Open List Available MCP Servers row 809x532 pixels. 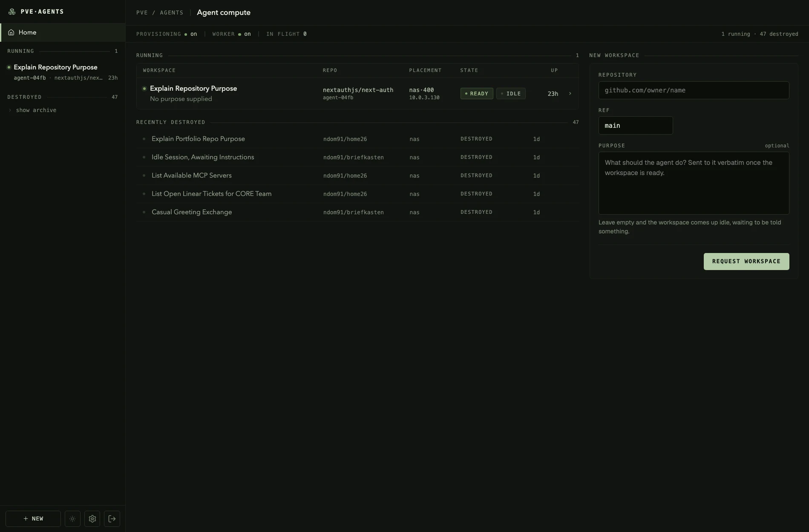coord(357,175)
